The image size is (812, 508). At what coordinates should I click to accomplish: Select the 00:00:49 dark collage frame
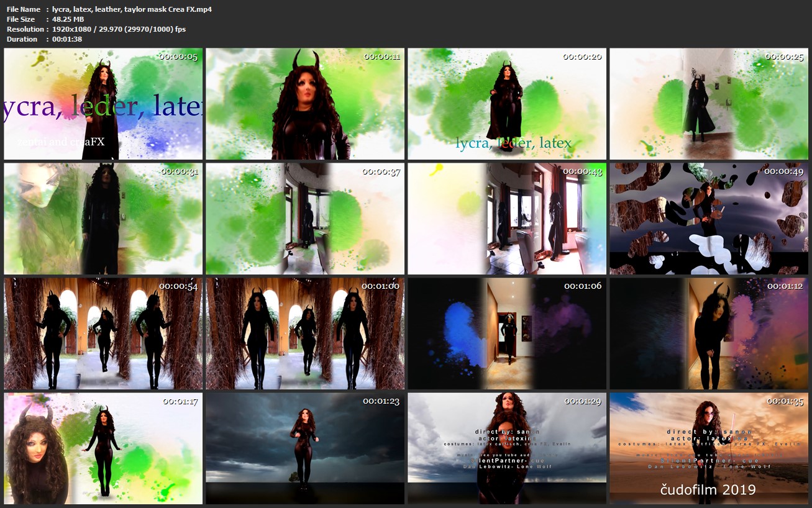709,219
